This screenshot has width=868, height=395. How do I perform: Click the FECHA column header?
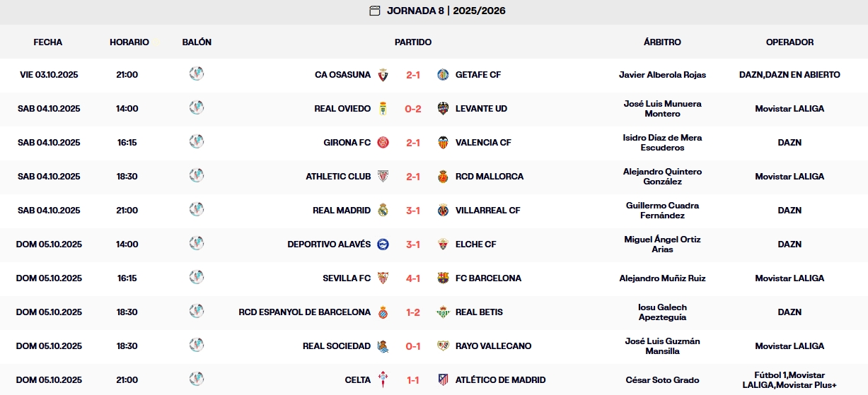[x=48, y=42]
